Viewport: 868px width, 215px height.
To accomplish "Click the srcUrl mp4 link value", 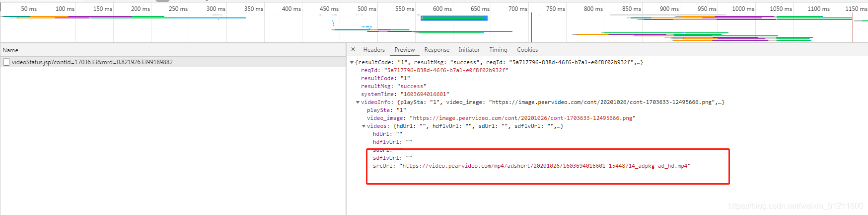I will click(545, 166).
